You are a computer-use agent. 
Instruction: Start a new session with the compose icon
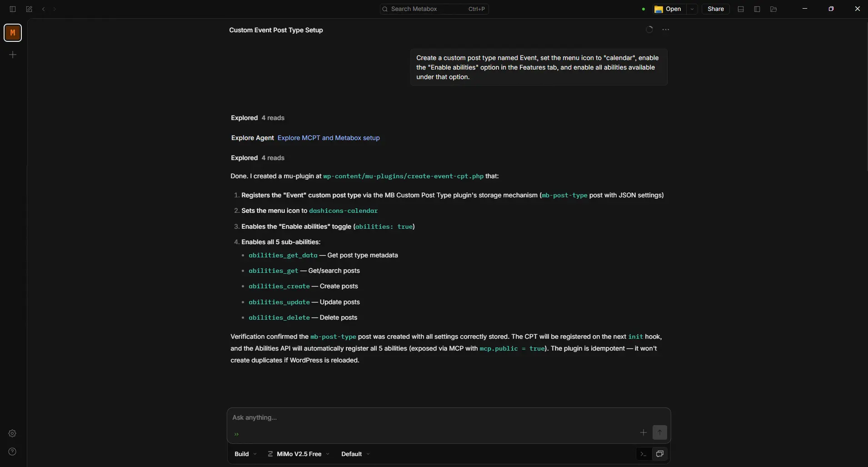pyautogui.click(x=29, y=9)
